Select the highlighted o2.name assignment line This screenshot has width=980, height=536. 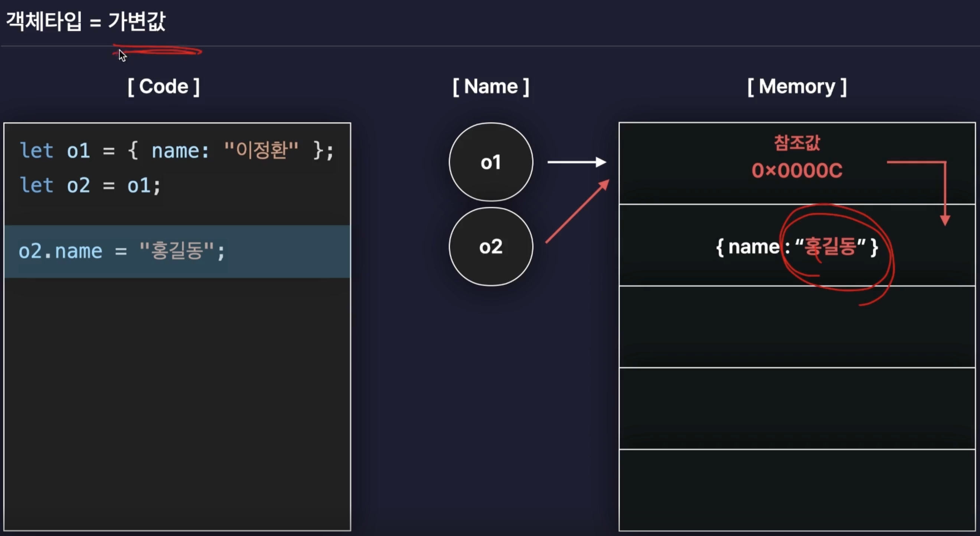coord(177,251)
